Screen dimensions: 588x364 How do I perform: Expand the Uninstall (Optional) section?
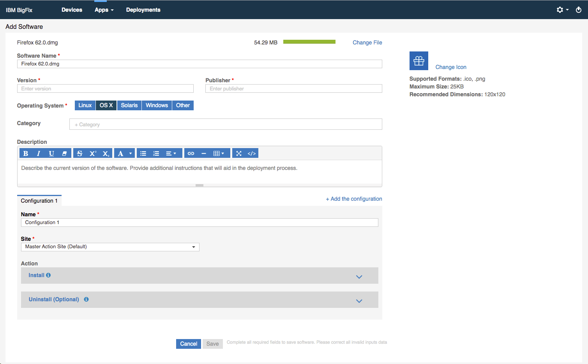[200, 300]
